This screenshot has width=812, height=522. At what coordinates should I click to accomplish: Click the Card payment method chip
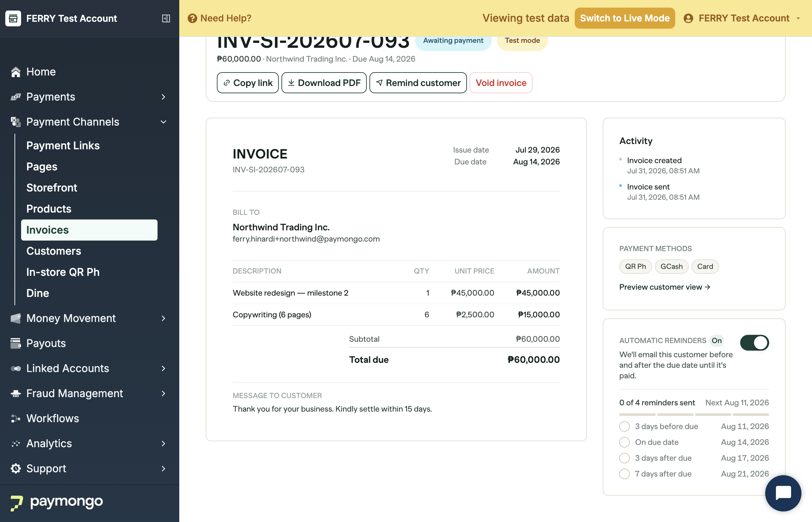[x=705, y=267]
